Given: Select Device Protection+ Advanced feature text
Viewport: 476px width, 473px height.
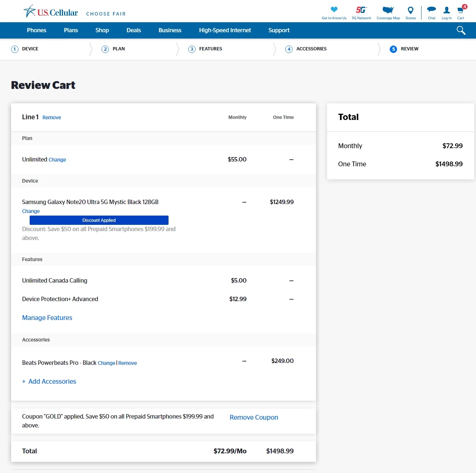Looking at the screenshot, I should (x=60, y=299).
